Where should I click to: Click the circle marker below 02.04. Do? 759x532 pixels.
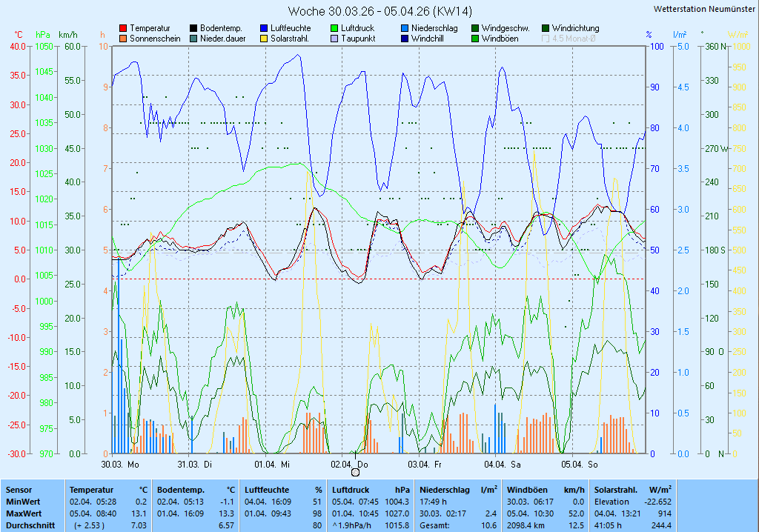354,472
